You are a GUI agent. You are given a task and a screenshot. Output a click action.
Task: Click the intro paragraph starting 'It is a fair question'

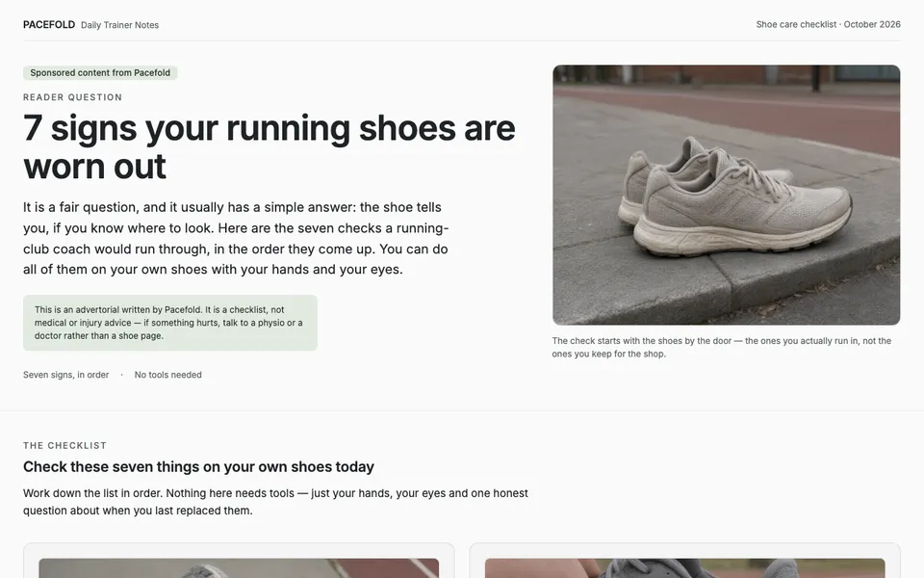pyautogui.click(x=236, y=238)
